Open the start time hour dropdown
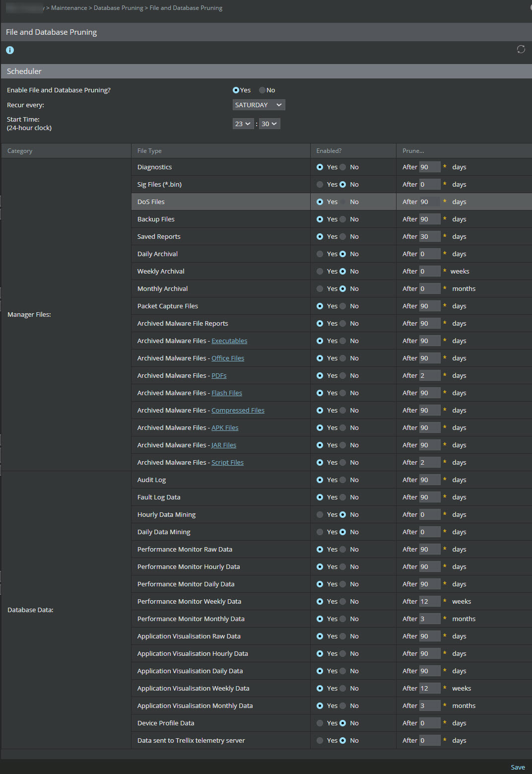Screen dimensions: 532x774 (243, 124)
